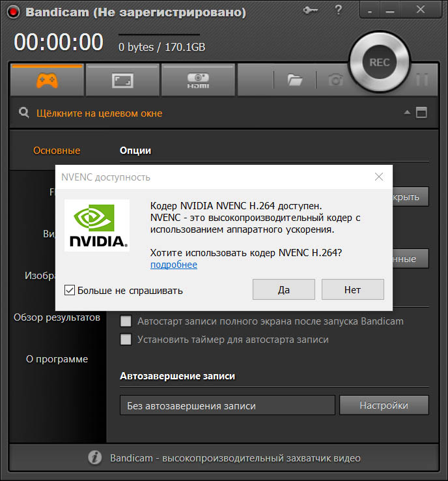Open the 'подробнее' link

point(174,265)
